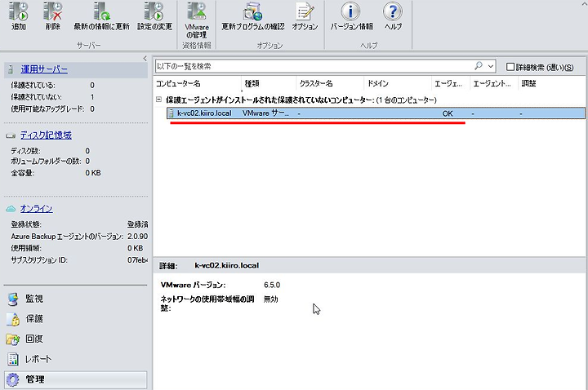Screen dimensions: 588x390
Task: Click the 追加 (Add server) ribbon icon
Action: pos(18,11)
